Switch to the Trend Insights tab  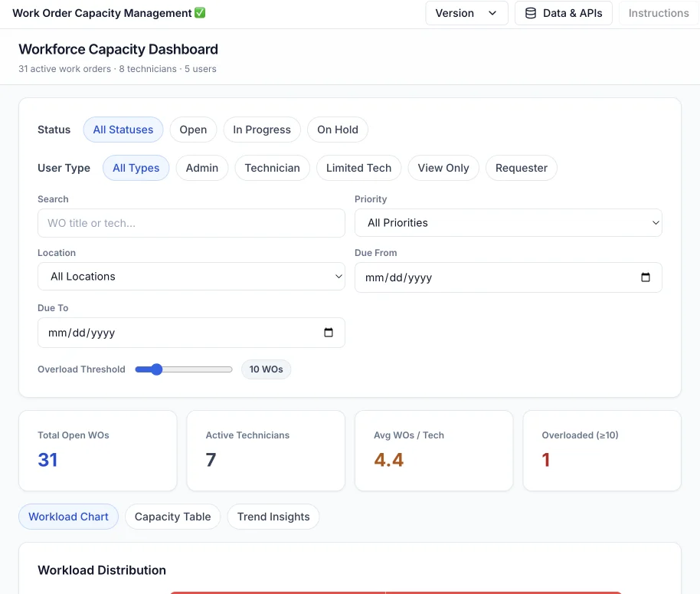(x=273, y=517)
